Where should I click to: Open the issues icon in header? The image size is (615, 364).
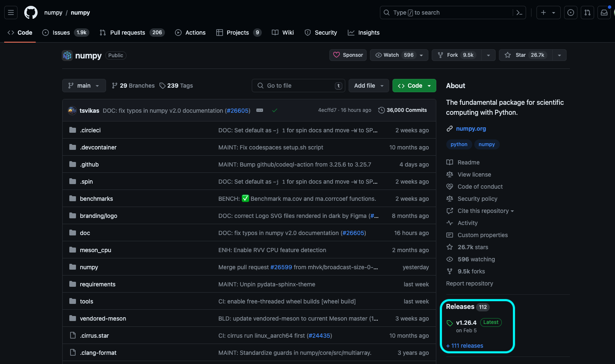[x=571, y=13]
